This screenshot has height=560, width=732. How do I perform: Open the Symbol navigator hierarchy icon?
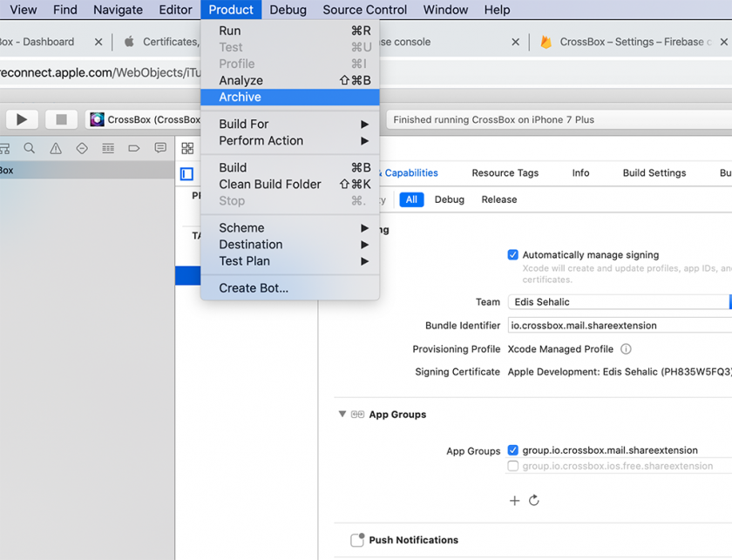tap(4, 148)
